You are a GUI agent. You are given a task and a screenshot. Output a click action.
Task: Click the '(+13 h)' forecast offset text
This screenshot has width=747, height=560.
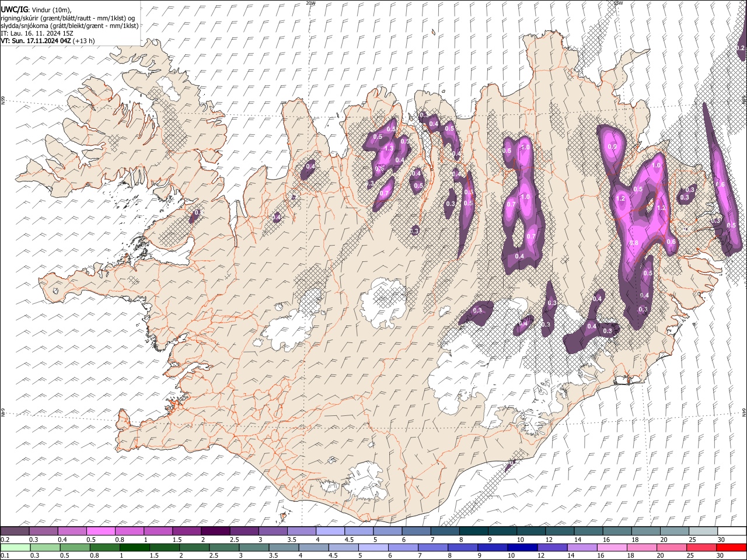84,41
